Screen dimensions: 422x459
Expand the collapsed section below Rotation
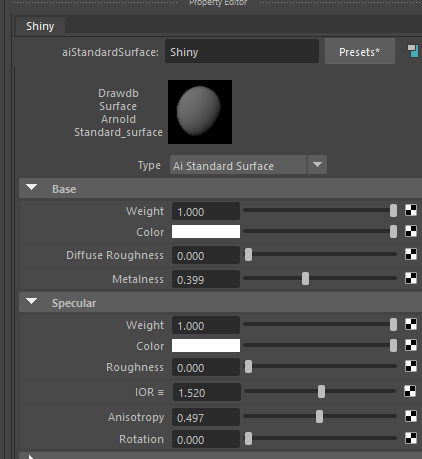[31, 457]
